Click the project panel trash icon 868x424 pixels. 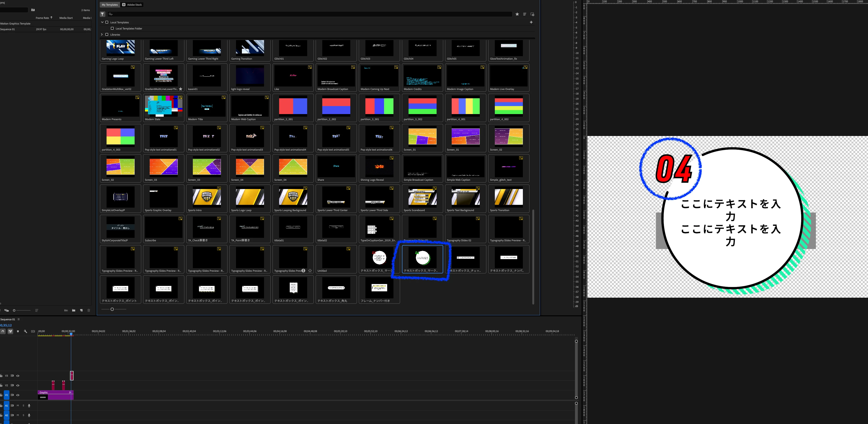click(89, 310)
